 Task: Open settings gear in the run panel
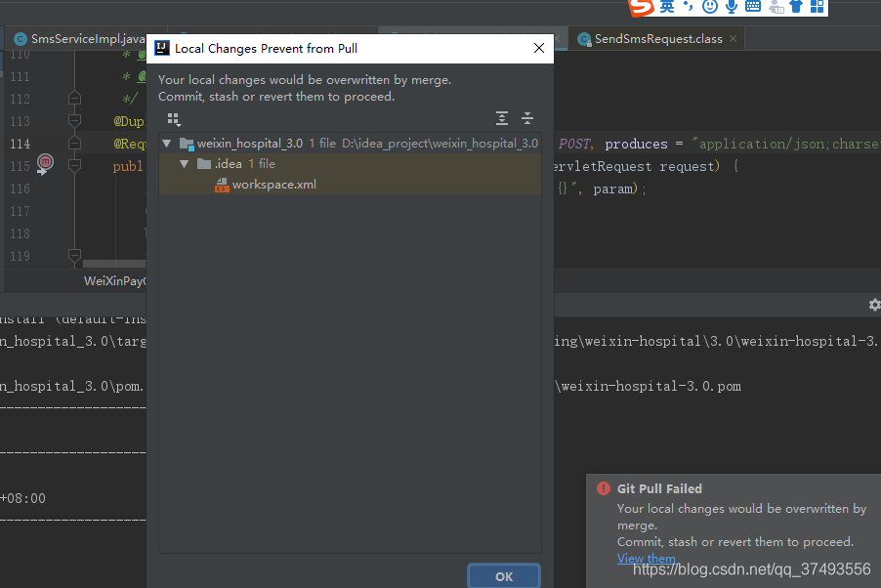874,305
